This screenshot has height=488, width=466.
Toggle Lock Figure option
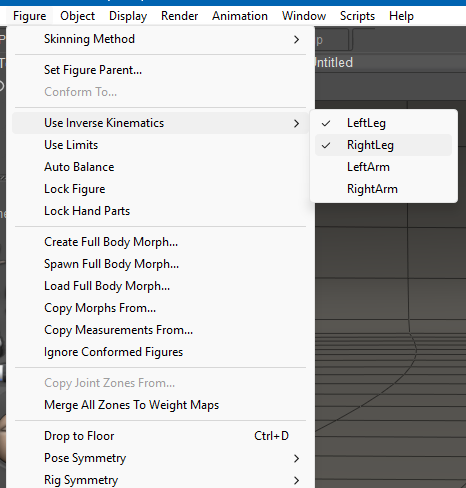click(x=160, y=189)
